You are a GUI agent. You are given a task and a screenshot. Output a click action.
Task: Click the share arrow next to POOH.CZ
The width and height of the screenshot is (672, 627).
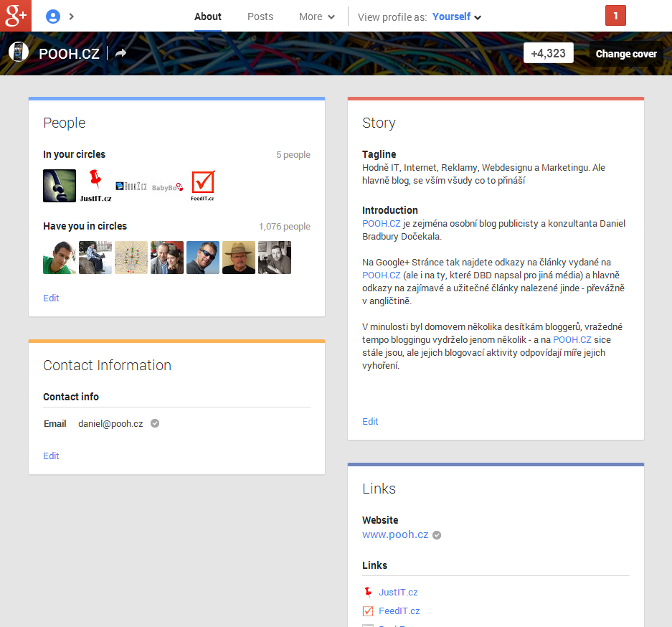[x=120, y=52]
